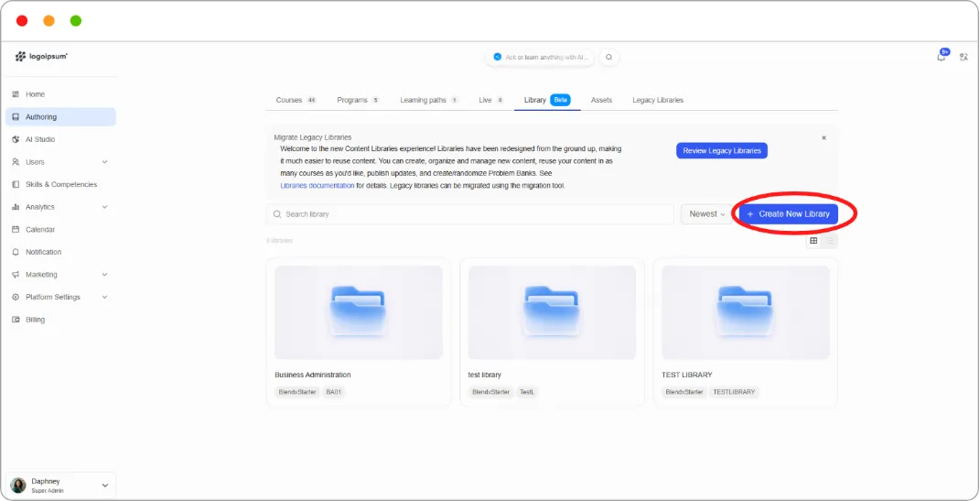Click Daphney's profile avatar
980x501 pixels.
(18, 485)
